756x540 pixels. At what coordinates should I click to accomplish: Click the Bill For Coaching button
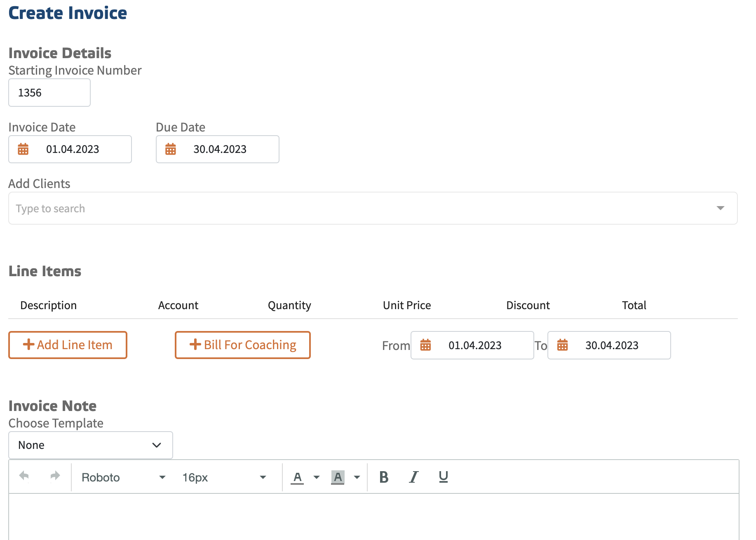[242, 345]
